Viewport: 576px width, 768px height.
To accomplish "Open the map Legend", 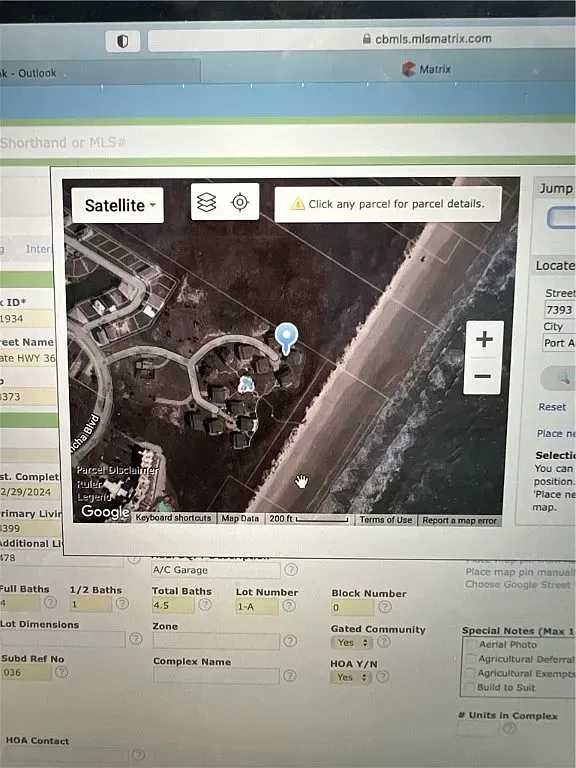I will click(x=95, y=497).
